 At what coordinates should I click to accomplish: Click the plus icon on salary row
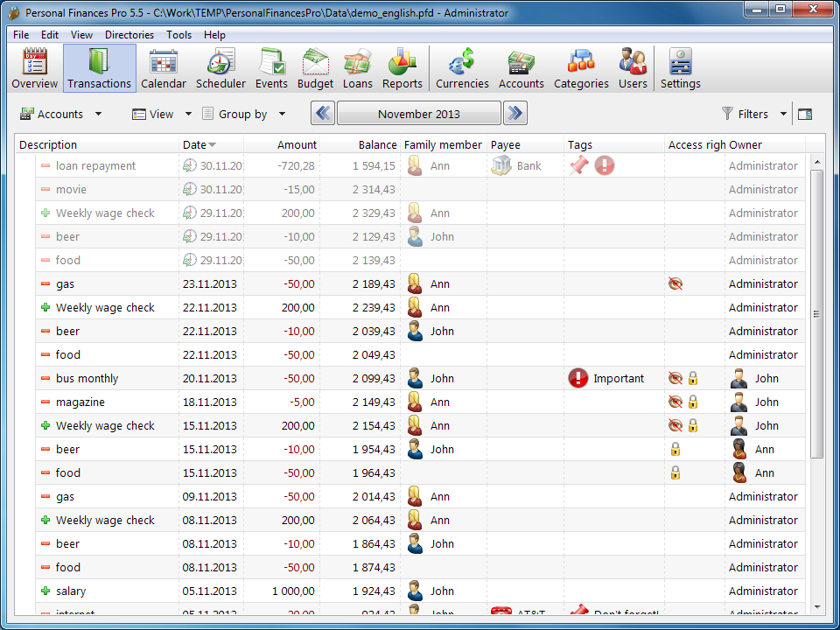(45, 591)
